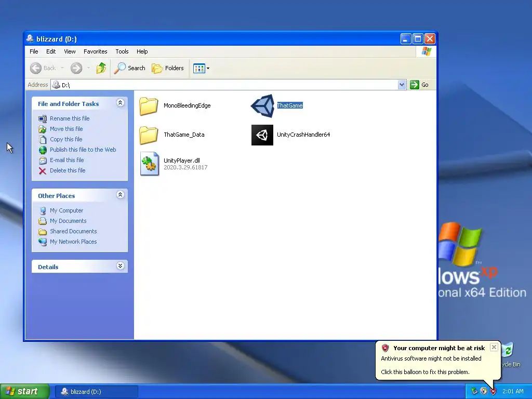
Task: Collapse the Other Places panel
Action: click(x=120, y=195)
